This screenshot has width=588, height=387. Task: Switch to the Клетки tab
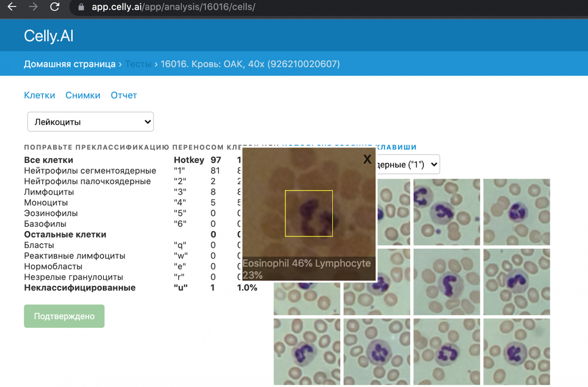pyautogui.click(x=40, y=95)
